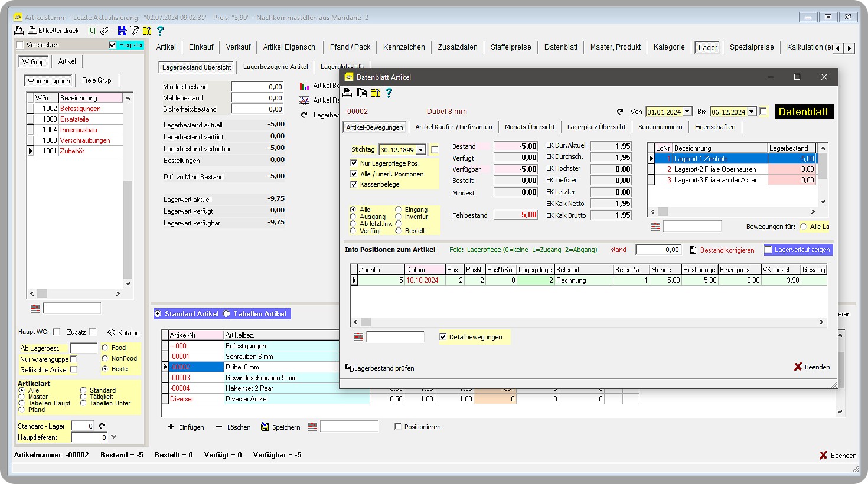This screenshot has height=484, width=868.
Task: Click the copy pages icon in Datenblatt
Action: pos(362,93)
